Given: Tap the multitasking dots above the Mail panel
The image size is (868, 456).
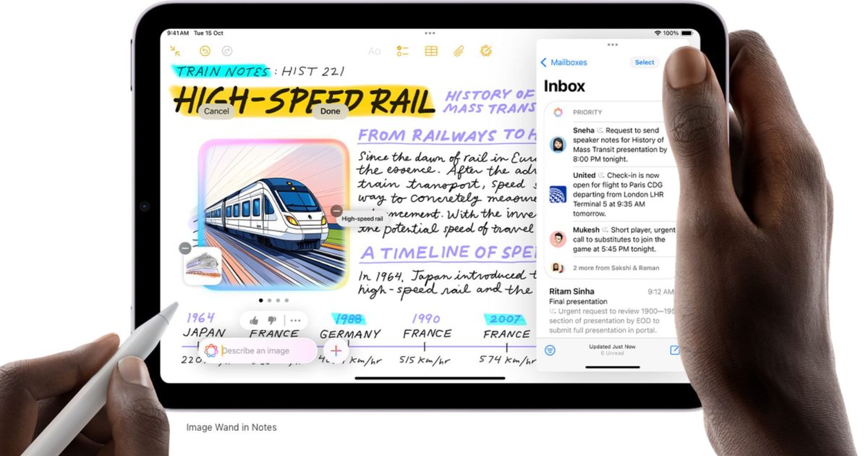Looking at the screenshot, I should tap(613, 44).
